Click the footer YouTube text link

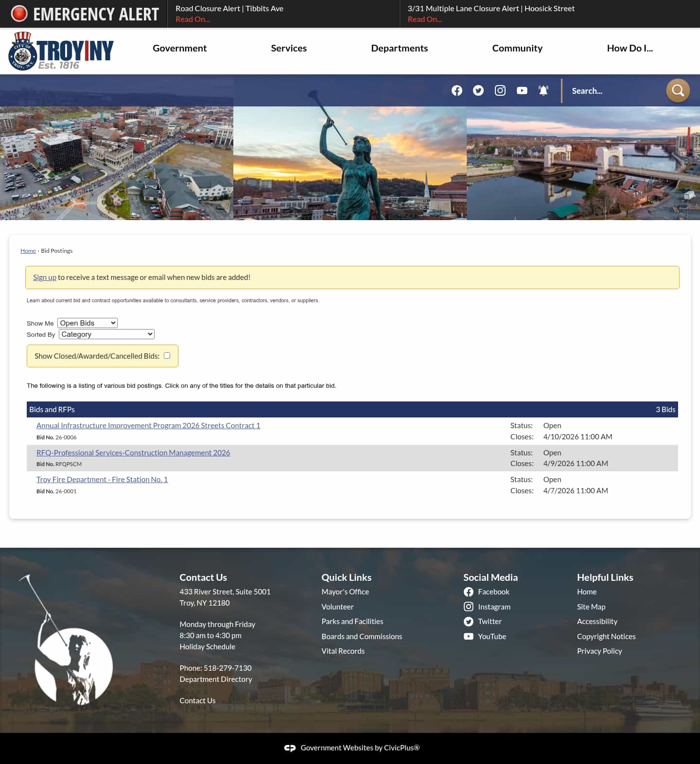(492, 637)
